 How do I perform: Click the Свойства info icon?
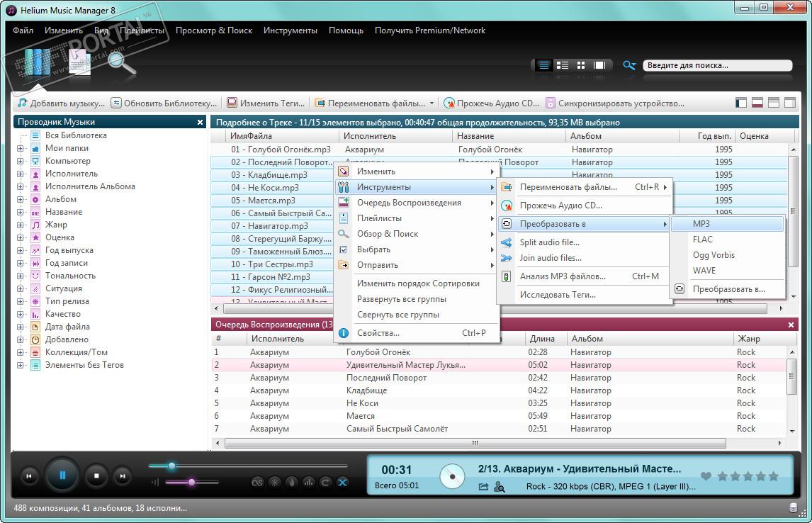pyautogui.click(x=344, y=333)
